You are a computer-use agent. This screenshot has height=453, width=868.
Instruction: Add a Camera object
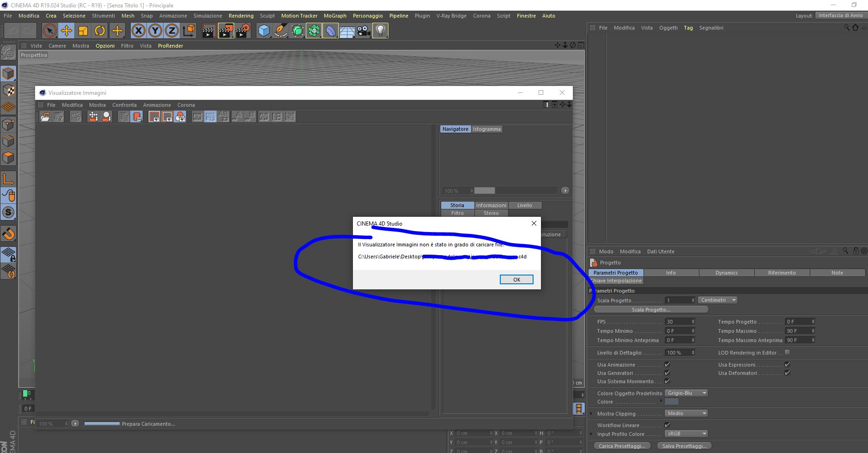tap(364, 31)
